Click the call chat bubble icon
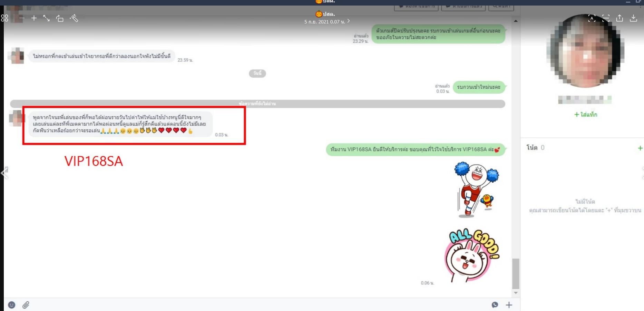 click(495, 305)
